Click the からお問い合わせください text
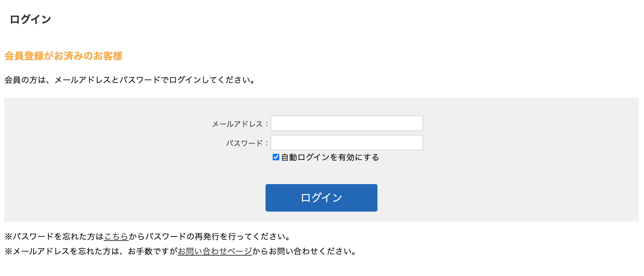The height and width of the screenshot is (276, 644). pyautogui.click(x=304, y=251)
